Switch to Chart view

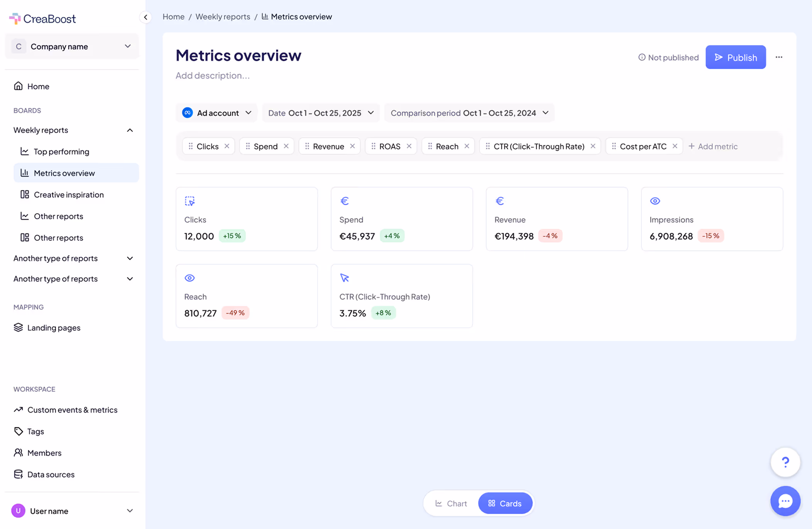tap(451, 503)
